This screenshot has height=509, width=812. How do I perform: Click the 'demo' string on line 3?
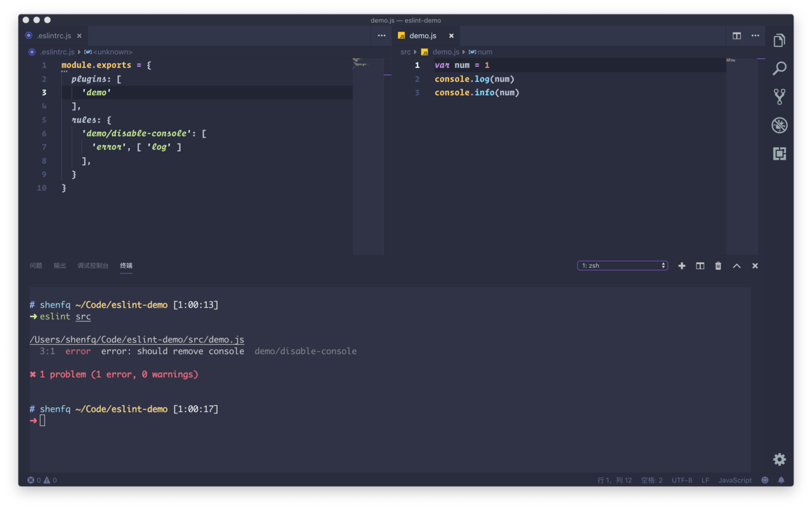96,93
